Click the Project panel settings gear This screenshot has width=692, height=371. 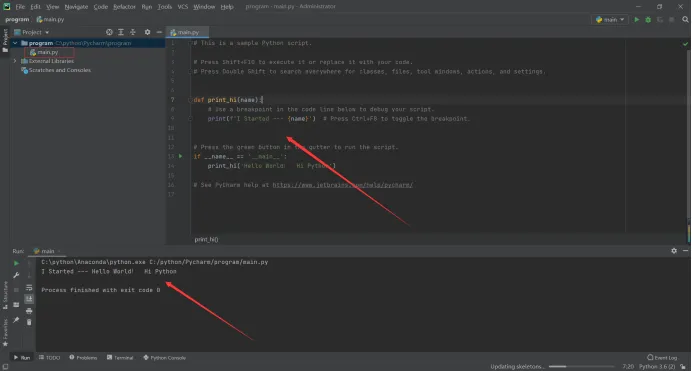pyautogui.click(x=147, y=32)
